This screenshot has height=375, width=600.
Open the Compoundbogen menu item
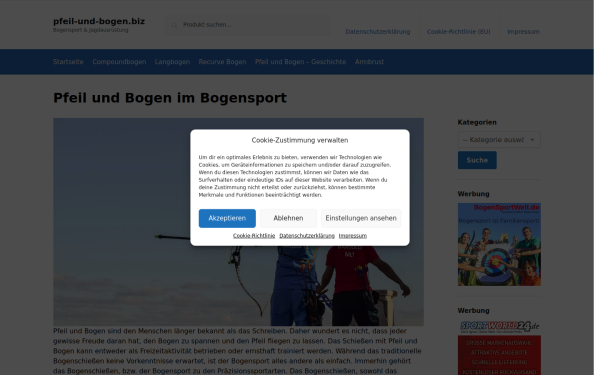click(119, 62)
